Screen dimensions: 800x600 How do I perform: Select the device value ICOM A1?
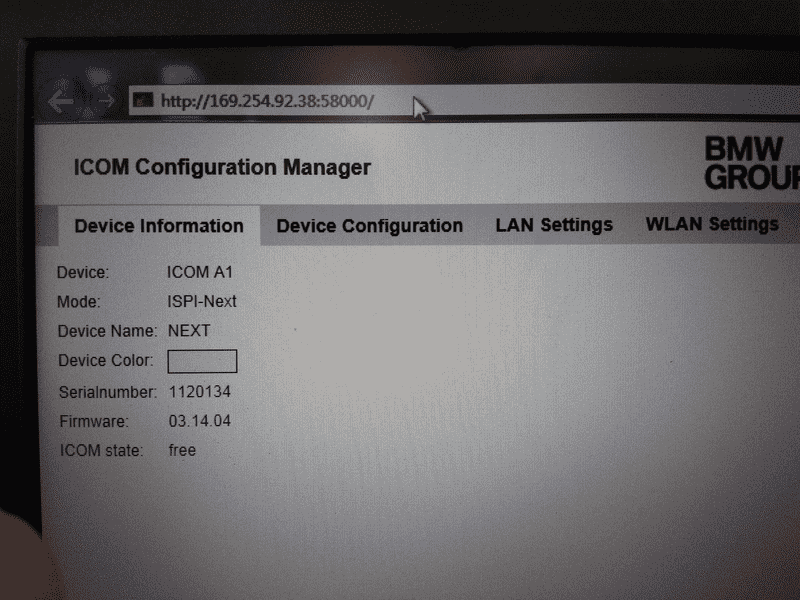199,272
